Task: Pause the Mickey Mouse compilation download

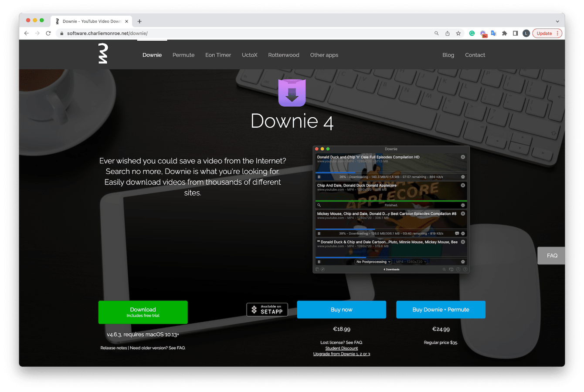Action: coord(319,233)
